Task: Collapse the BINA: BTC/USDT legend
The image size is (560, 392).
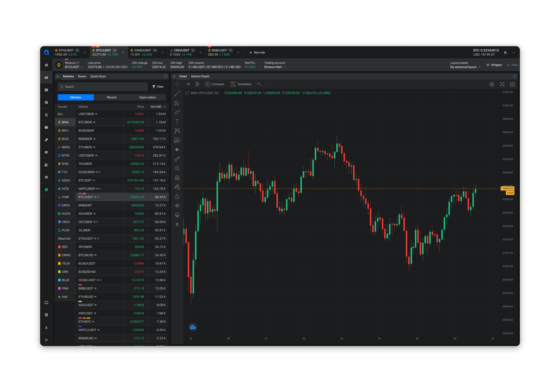Action: click(187, 93)
